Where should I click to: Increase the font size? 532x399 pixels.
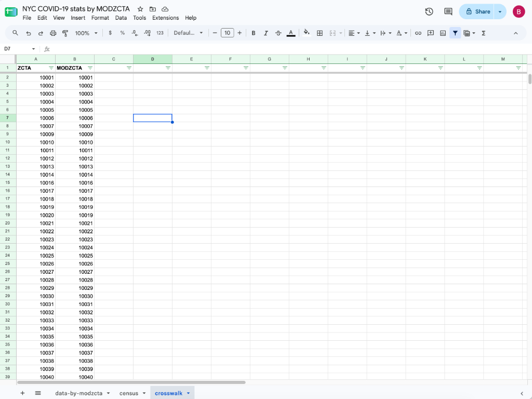pyautogui.click(x=240, y=33)
